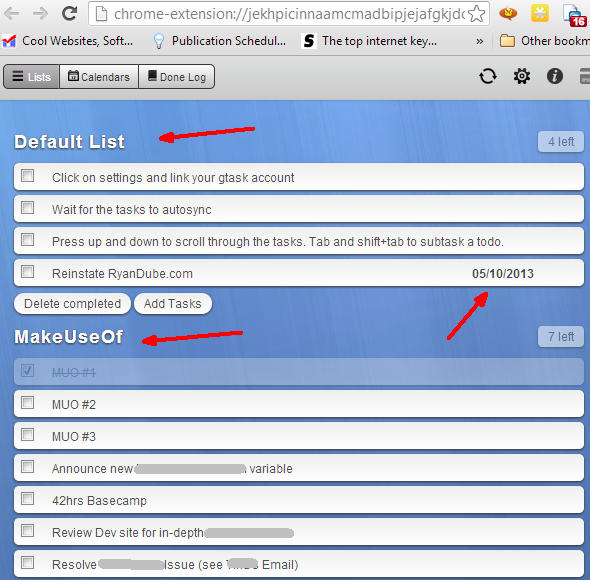Click the 'Press up and down to scroll' text
Image resolution: width=590 pixels, height=580 pixels.
pos(278,242)
